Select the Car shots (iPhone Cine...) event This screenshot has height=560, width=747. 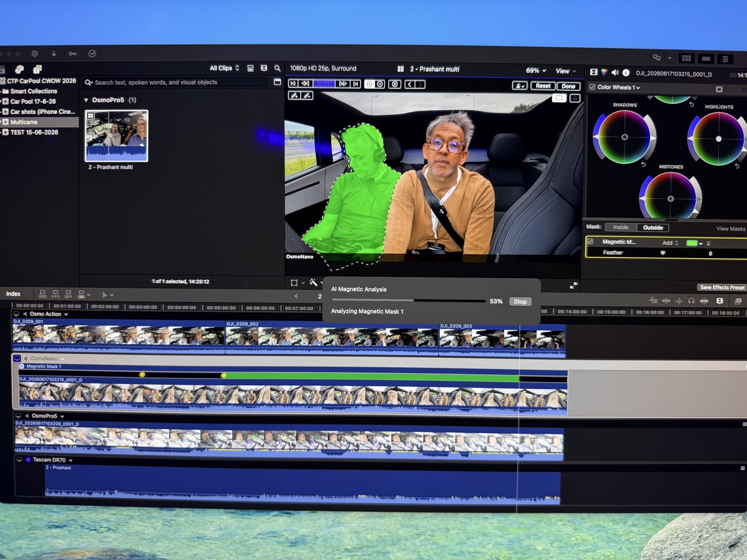pyautogui.click(x=42, y=111)
